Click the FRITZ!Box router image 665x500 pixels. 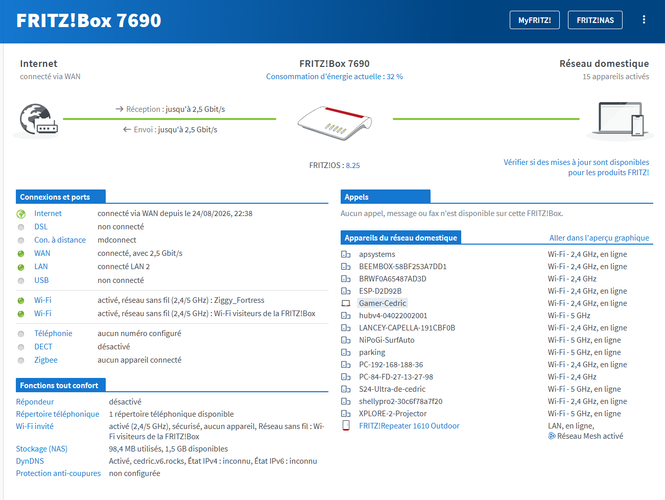(334, 123)
